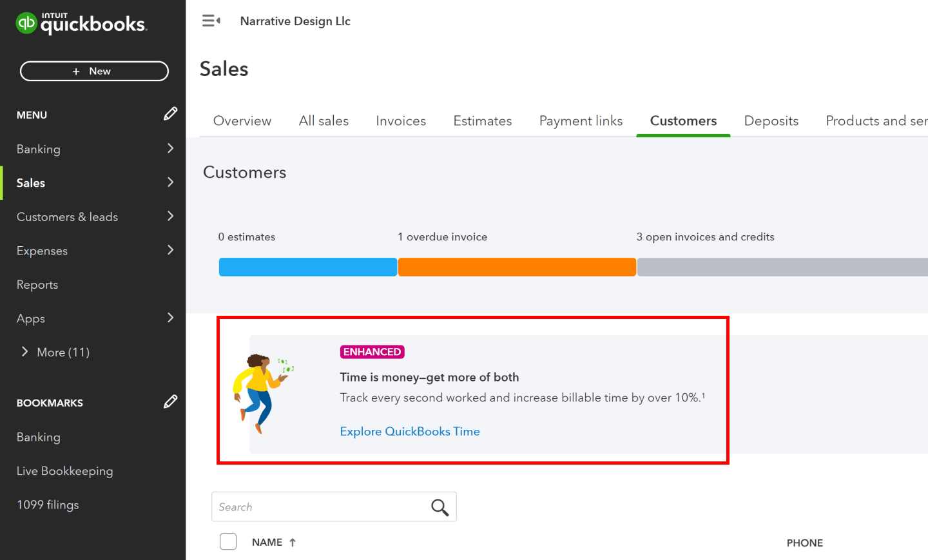Click the ENHANCED badge
928x560 pixels.
click(x=372, y=352)
